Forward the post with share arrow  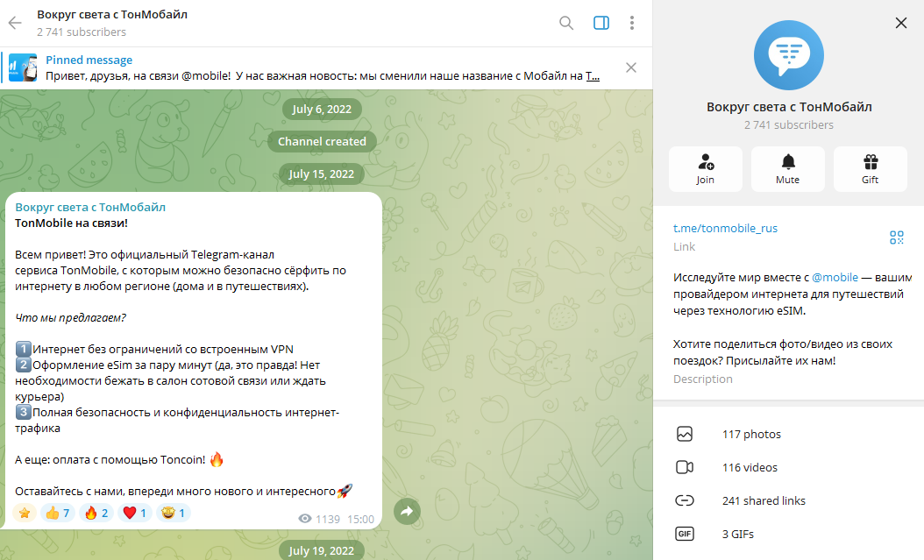407,511
